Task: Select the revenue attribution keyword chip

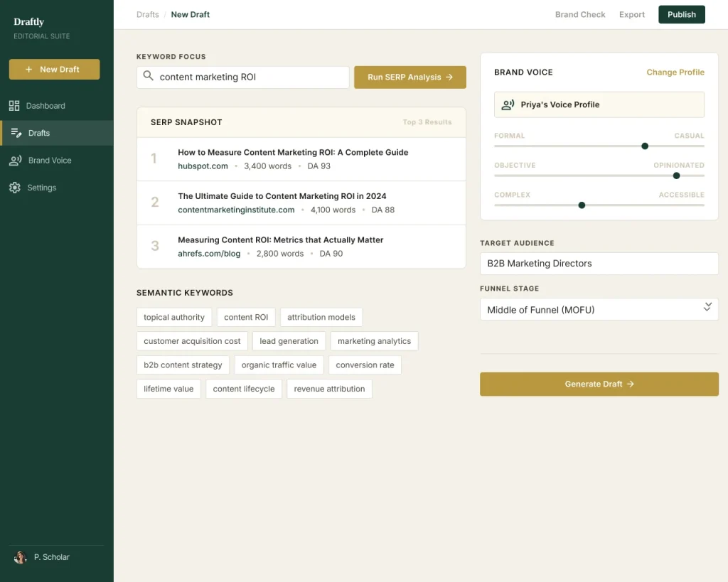Action: click(x=329, y=389)
